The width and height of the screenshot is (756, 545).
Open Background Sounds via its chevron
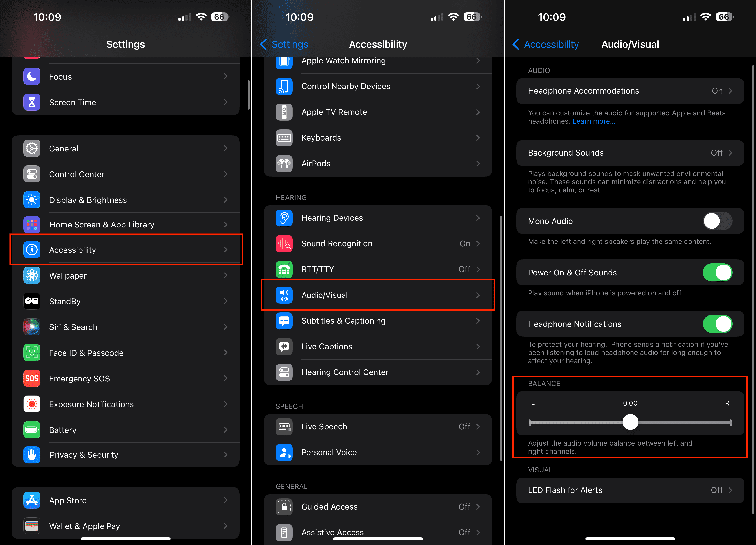pyautogui.click(x=730, y=153)
